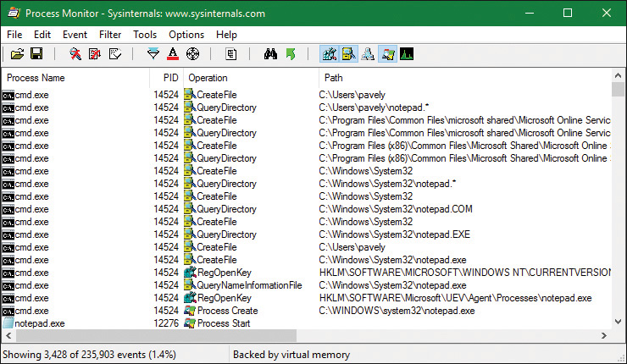This screenshot has width=627, height=364.
Task: Open the Filter funnel icon
Action: (x=153, y=54)
